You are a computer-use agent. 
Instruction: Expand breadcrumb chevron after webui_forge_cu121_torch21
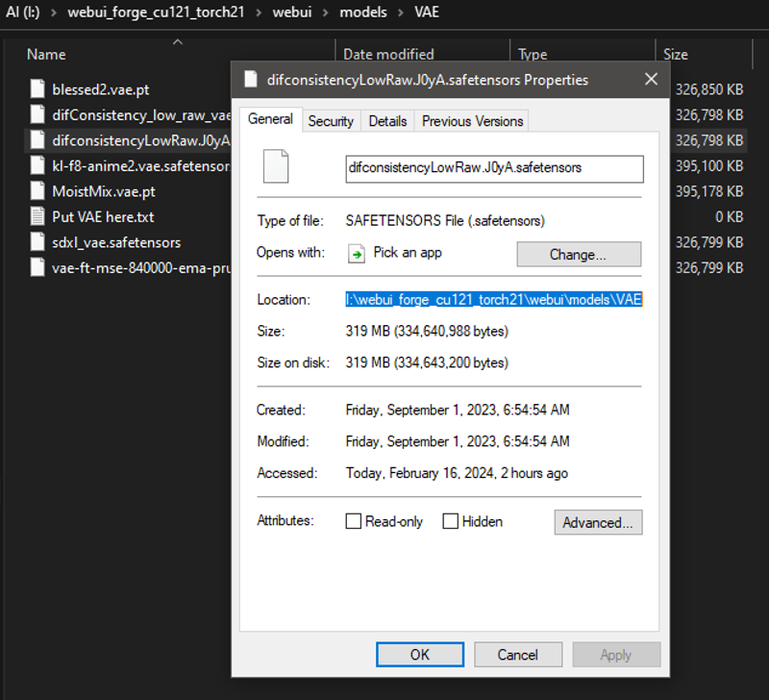[x=259, y=12]
